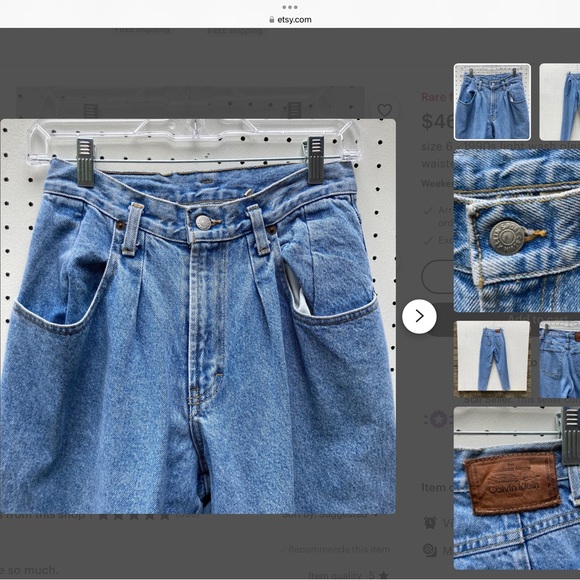Image resolution: width=580 pixels, height=580 pixels.
Task: Click the padlock icon beside etsy.com
Action: [272, 20]
